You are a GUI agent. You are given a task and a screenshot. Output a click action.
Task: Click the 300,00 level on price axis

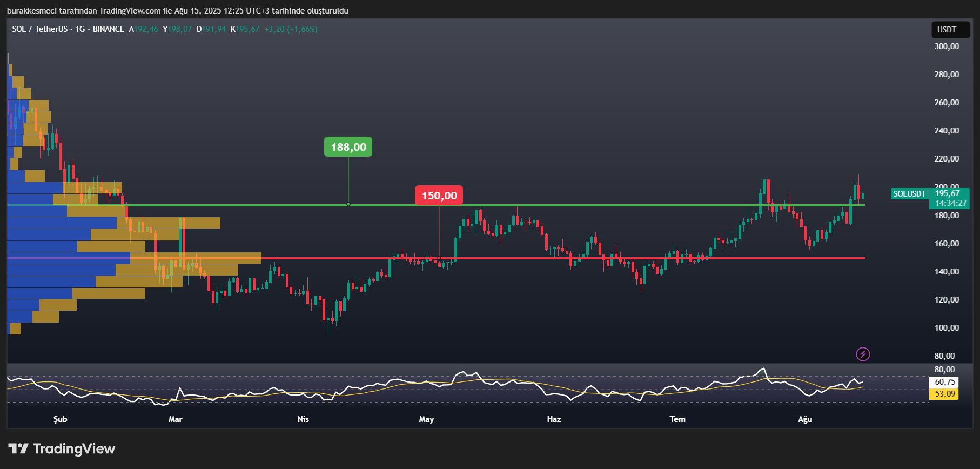[947, 46]
